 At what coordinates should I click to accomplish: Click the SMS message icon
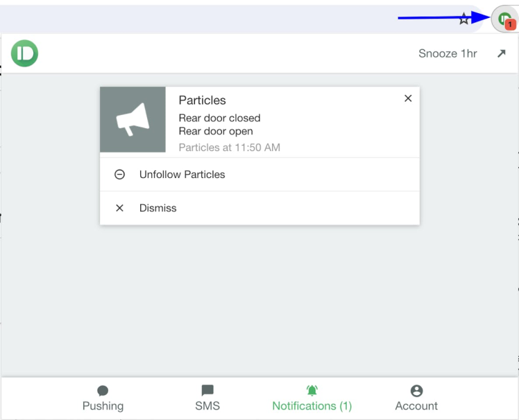[x=207, y=391]
